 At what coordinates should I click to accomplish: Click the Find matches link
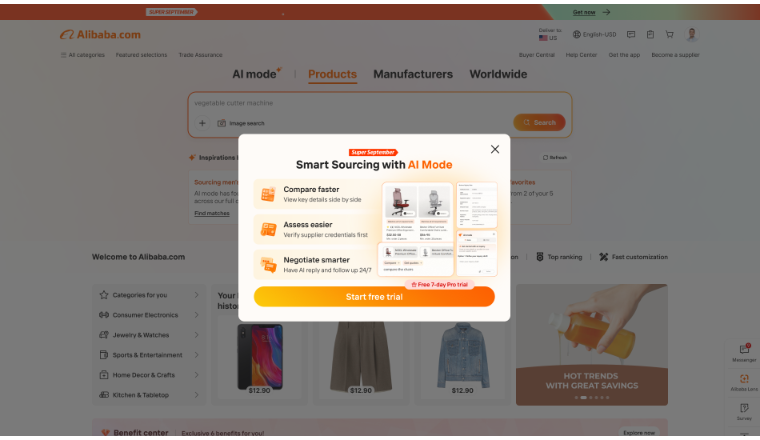point(212,213)
